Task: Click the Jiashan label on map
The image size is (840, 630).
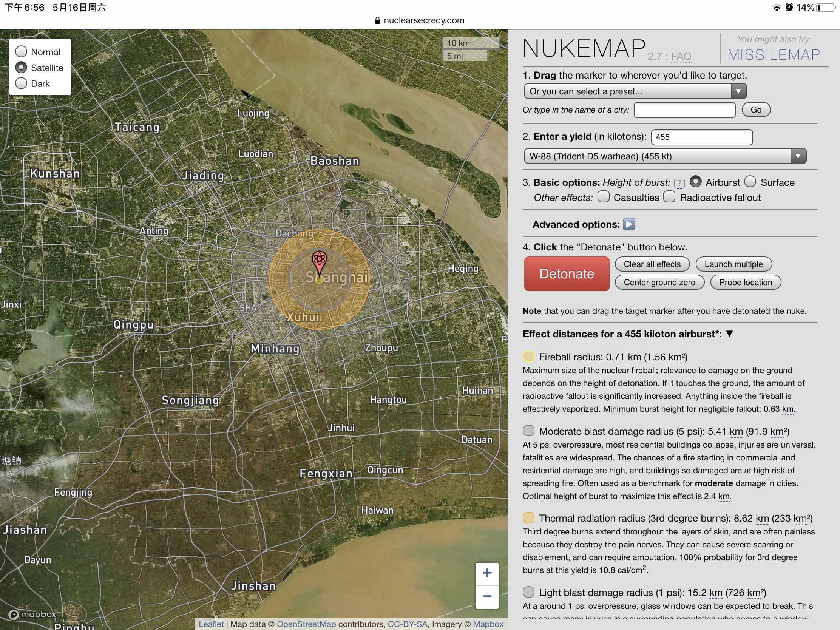Action: (25, 530)
